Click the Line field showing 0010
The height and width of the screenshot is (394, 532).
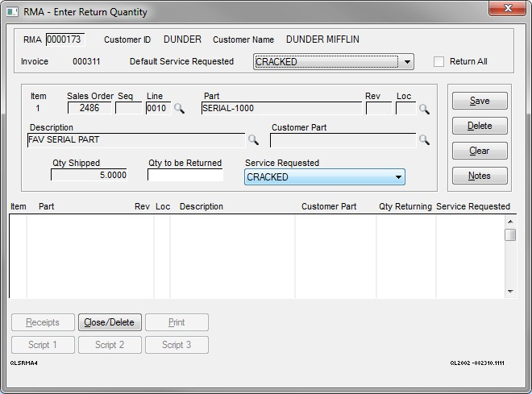159,108
